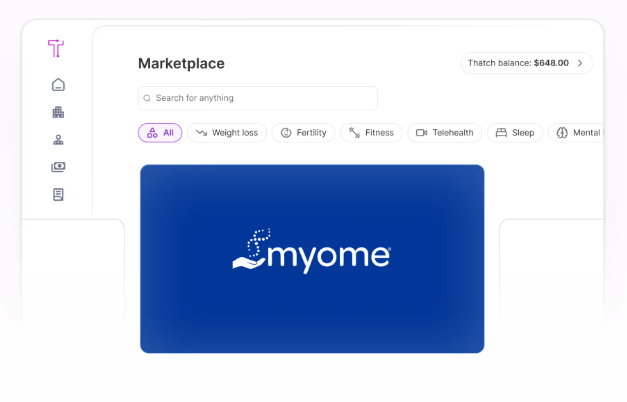Expand the Thatch balance chevron arrow
The width and height of the screenshot is (627, 402).
(580, 63)
